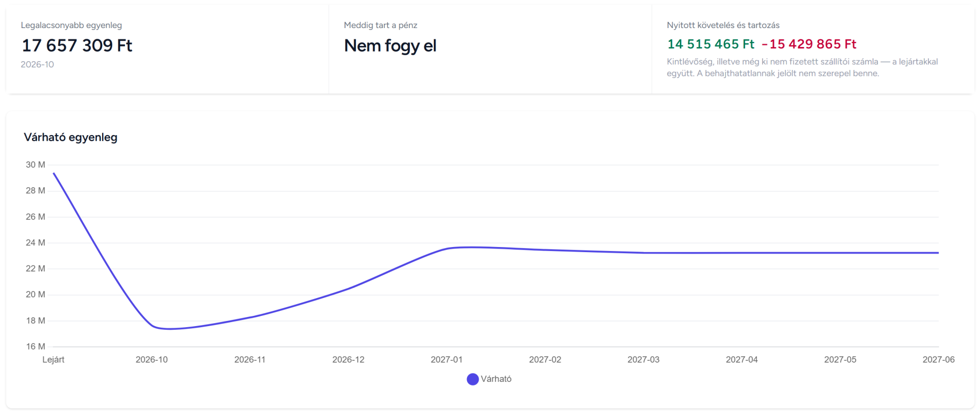This screenshot has height=419, width=980.
Task: Toggle the Várható series legend label
Action: (x=496, y=379)
